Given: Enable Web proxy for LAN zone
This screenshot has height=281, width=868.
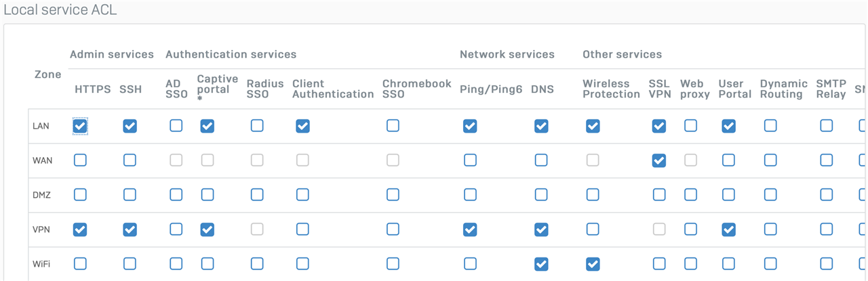Looking at the screenshot, I should [x=690, y=126].
